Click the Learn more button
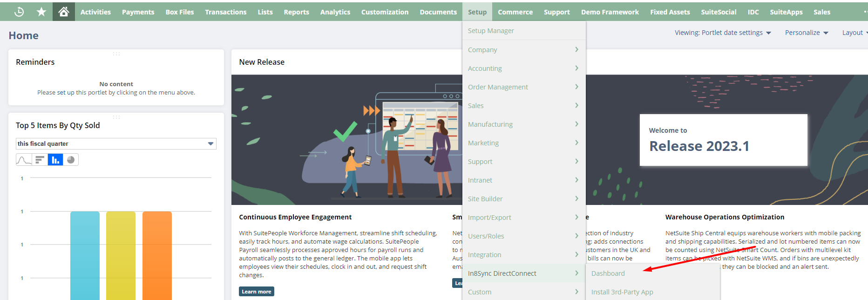Screen dimensions: 868x300 pyautogui.click(x=256, y=292)
